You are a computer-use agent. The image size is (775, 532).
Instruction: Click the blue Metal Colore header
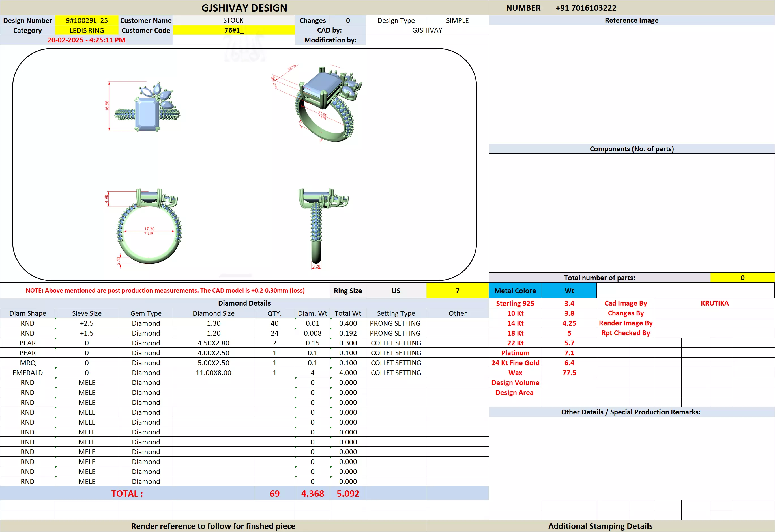[515, 291]
